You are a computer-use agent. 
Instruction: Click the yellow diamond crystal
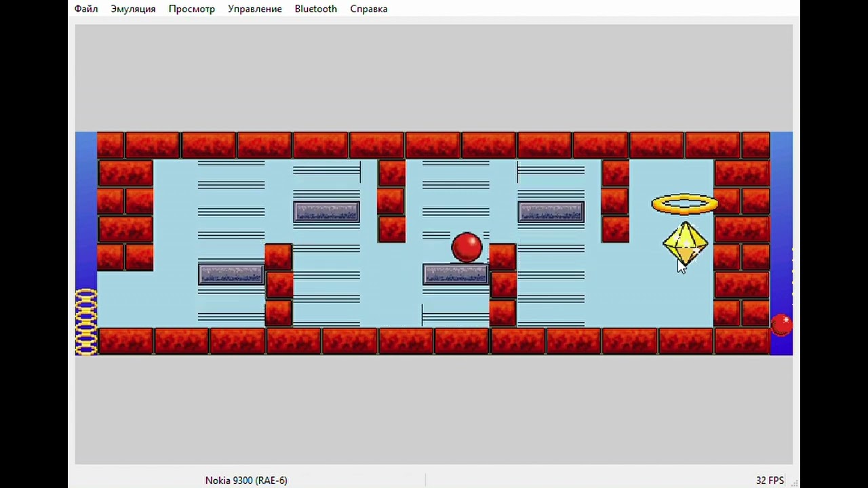(685, 244)
